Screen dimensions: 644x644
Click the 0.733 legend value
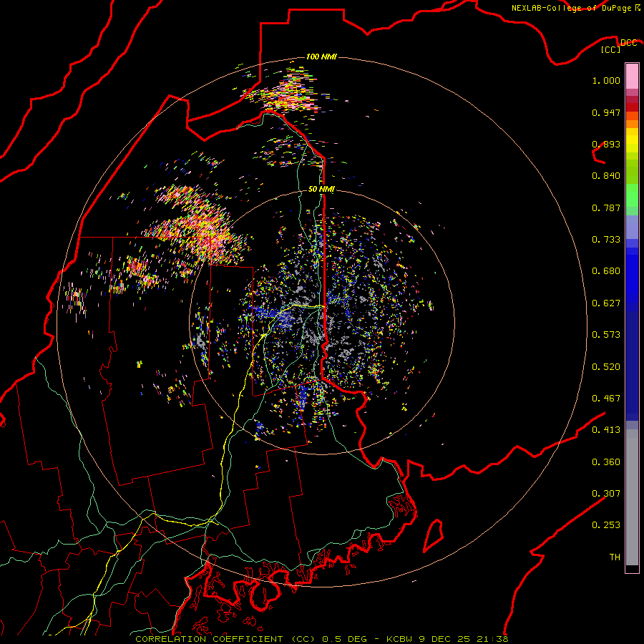click(x=606, y=240)
